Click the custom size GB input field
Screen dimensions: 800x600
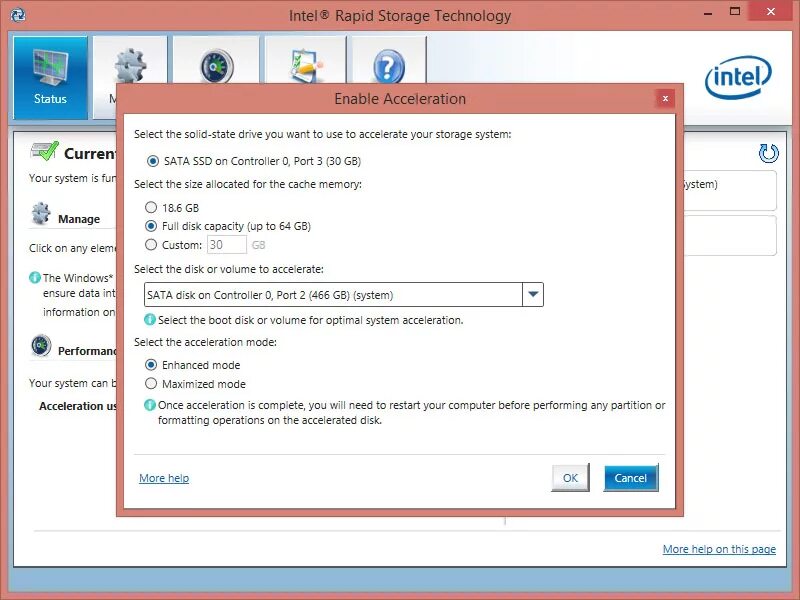point(227,245)
